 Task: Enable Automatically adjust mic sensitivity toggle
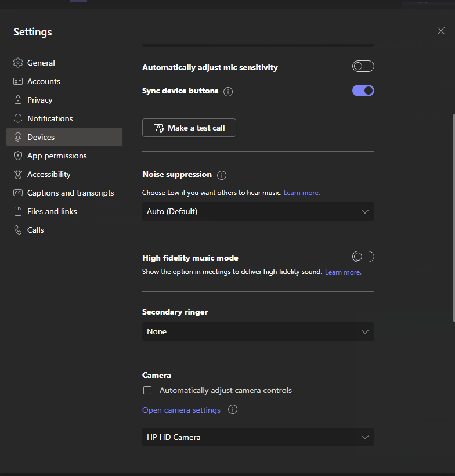point(363,67)
